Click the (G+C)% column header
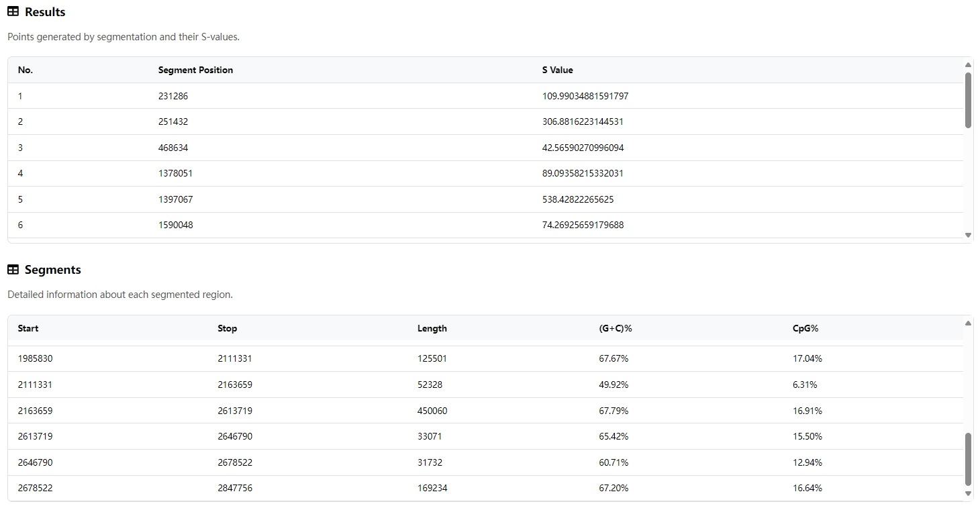 click(616, 328)
